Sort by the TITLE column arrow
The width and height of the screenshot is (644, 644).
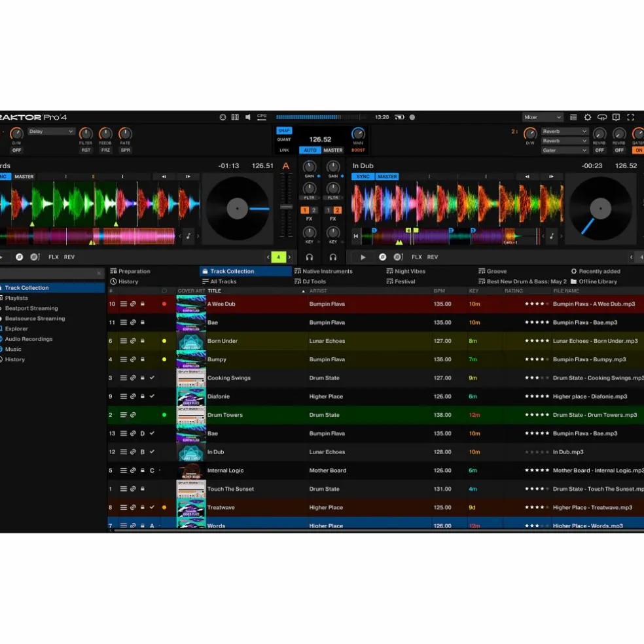tap(303, 291)
